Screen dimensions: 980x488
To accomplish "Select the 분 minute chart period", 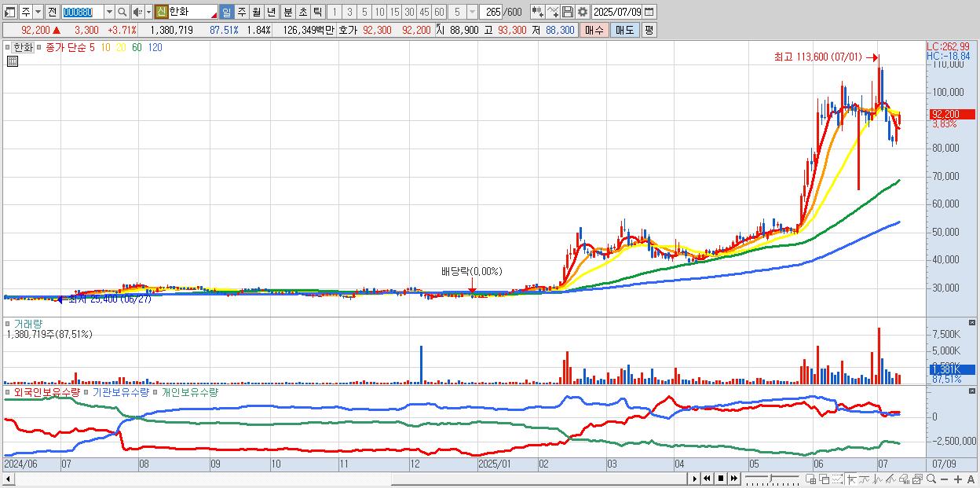I will pos(288,13).
